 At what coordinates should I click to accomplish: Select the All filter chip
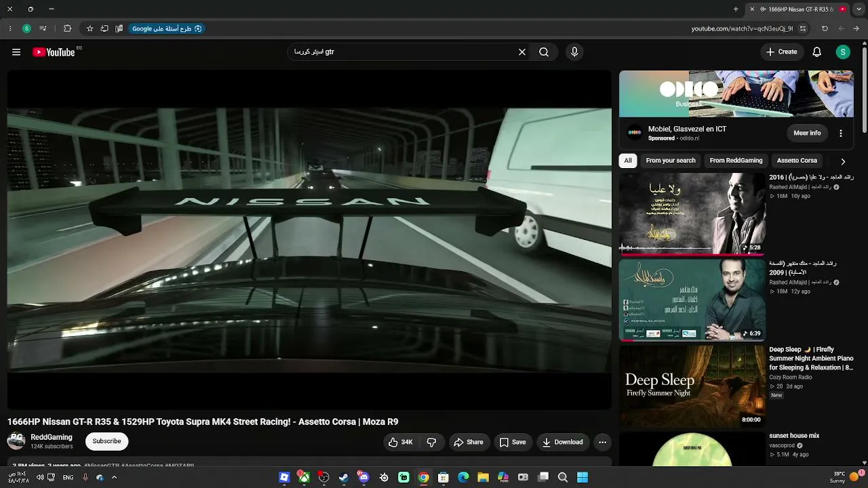pyautogui.click(x=628, y=161)
